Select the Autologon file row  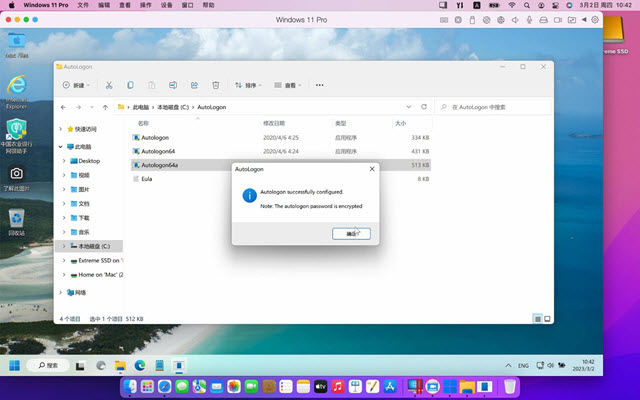pos(281,138)
